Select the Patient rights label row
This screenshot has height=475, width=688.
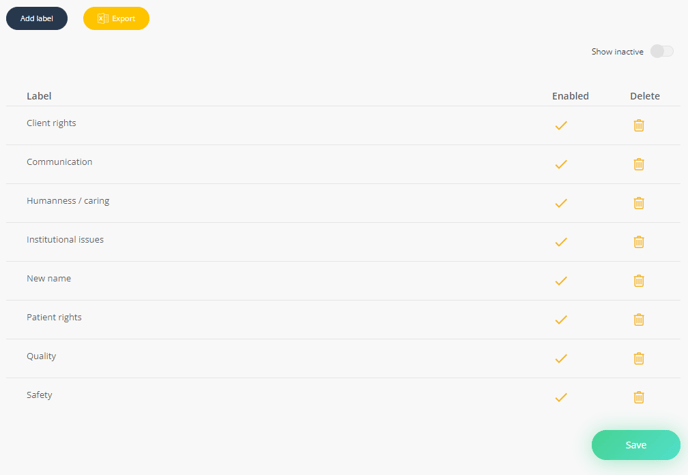coord(343,320)
